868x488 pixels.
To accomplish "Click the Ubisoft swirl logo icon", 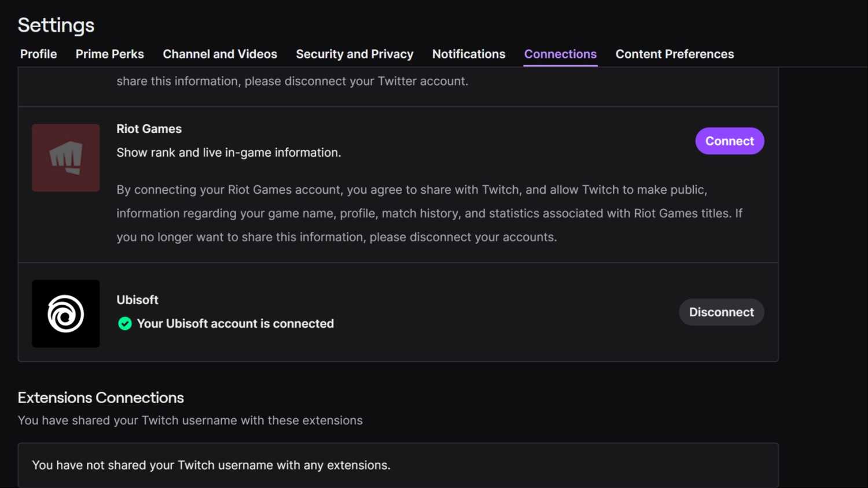I will pyautogui.click(x=65, y=313).
